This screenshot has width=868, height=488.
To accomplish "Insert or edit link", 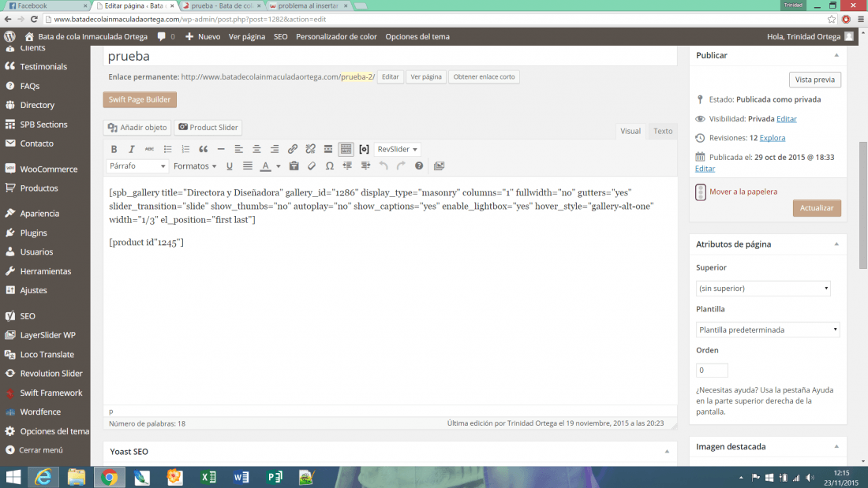I will coord(292,149).
